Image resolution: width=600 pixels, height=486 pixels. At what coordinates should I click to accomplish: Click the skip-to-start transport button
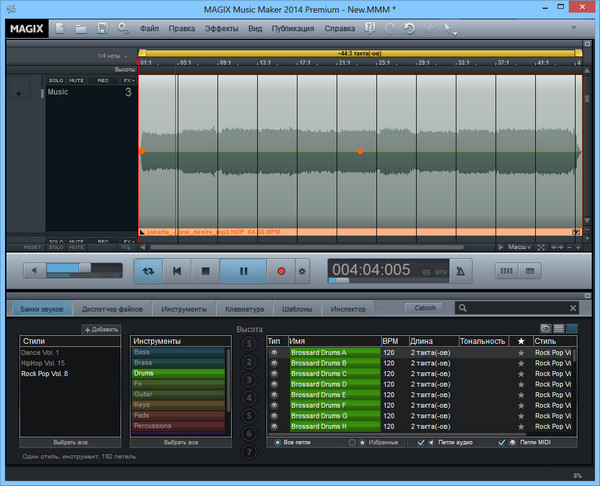click(178, 270)
